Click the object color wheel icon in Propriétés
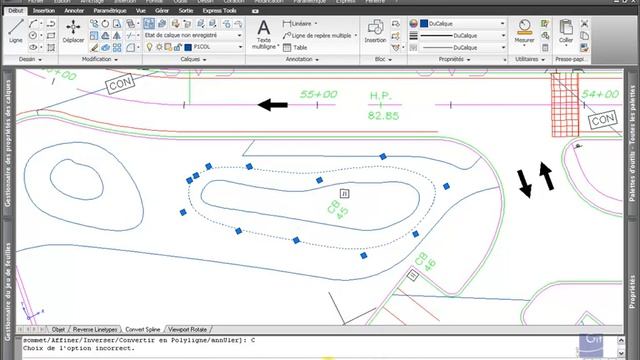This screenshot has height=360, width=640. point(413,24)
